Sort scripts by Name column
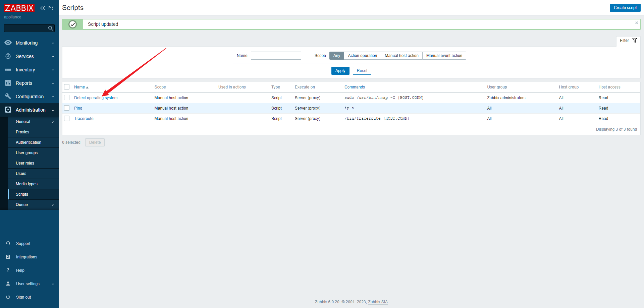644x308 pixels. pos(81,87)
